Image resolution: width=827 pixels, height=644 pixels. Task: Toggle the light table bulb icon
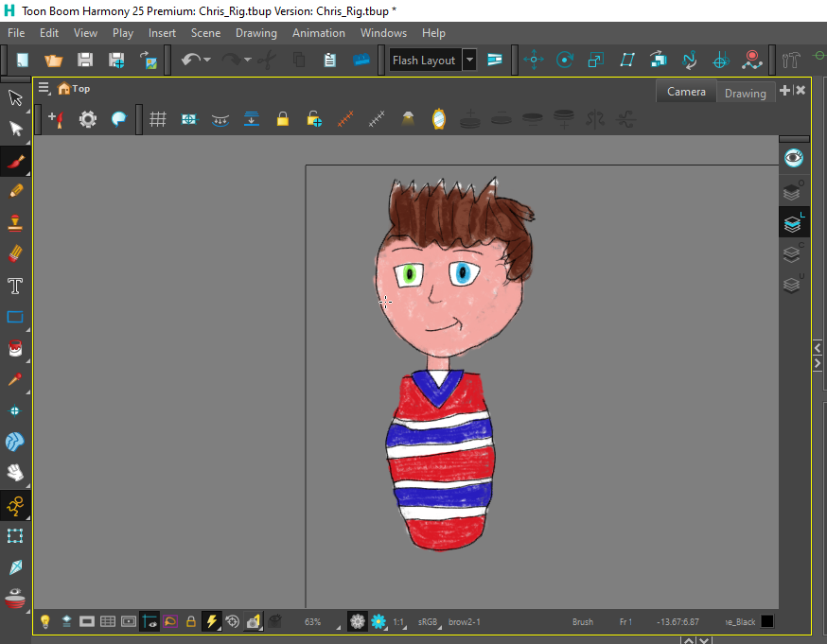[44, 621]
